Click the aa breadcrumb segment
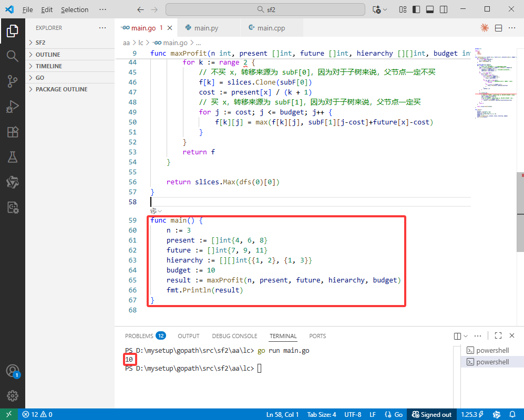Image resolution: width=524 pixels, height=420 pixels. tap(126, 43)
